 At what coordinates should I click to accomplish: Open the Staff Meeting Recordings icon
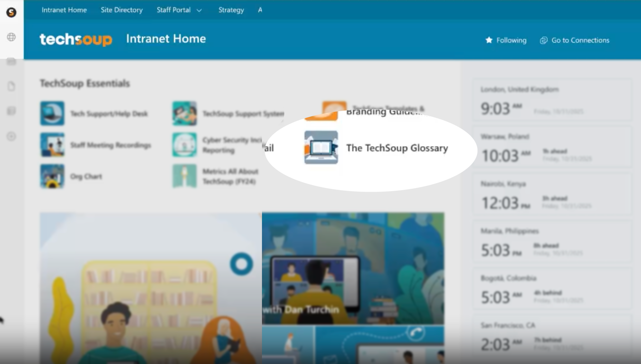pyautogui.click(x=52, y=145)
